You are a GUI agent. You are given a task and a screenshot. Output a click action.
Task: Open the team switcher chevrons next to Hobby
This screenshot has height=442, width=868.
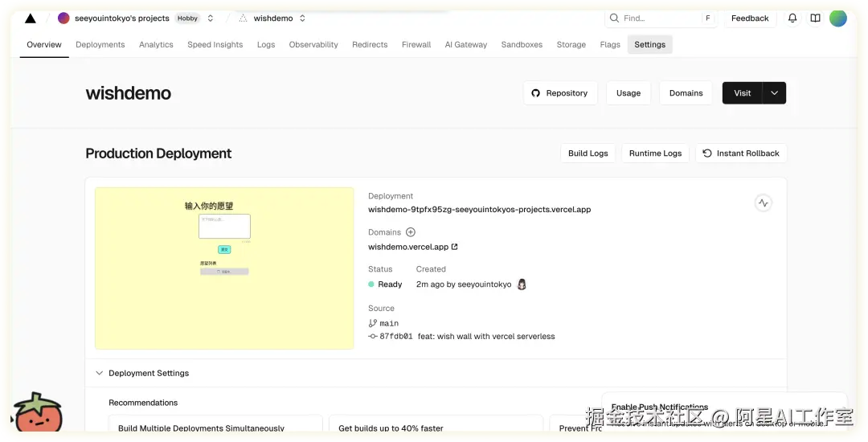tap(211, 18)
